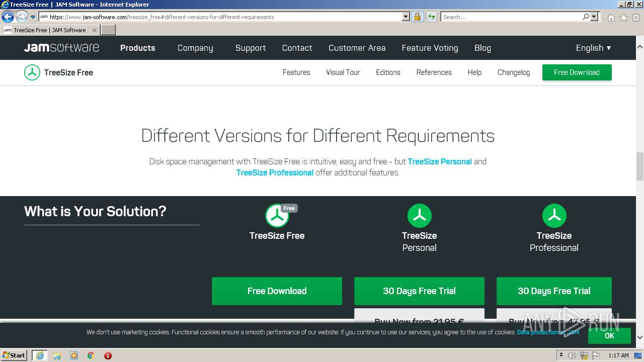Viewport: 644px width, 362px height.
Task: Open References section
Action: [434, 72]
